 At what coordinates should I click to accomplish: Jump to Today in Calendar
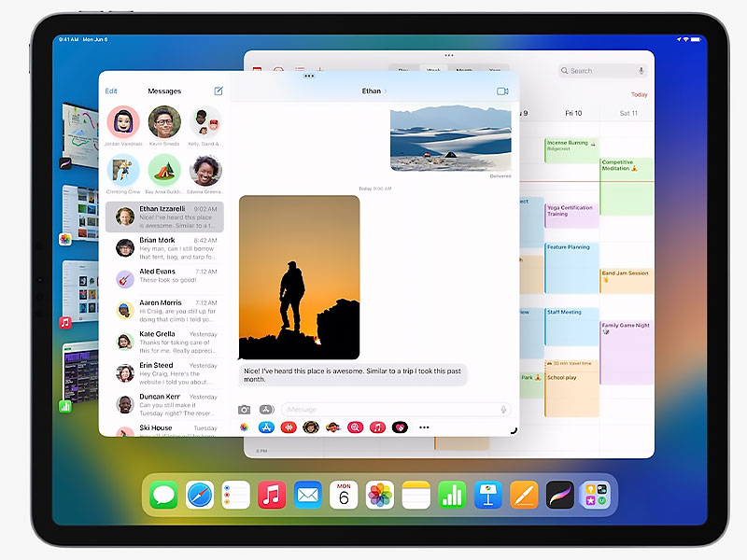pos(639,94)
